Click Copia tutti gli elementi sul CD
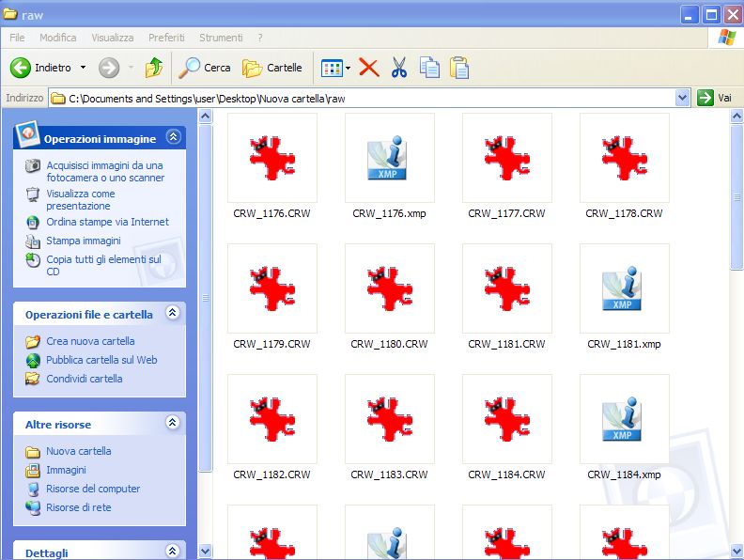744x560 pixels. [x=103, y=265]
